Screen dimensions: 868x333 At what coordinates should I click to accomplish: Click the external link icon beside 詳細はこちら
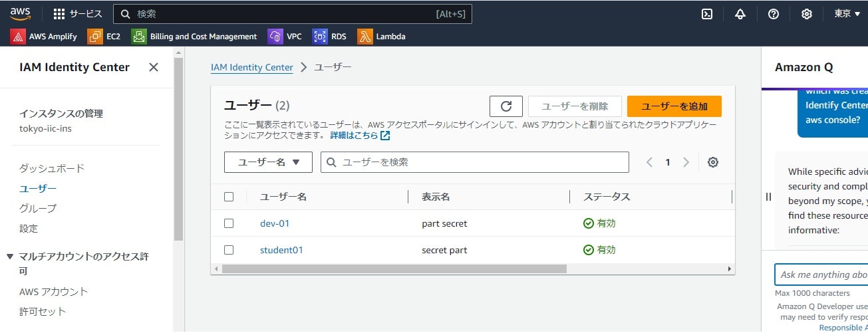point(385,136)
